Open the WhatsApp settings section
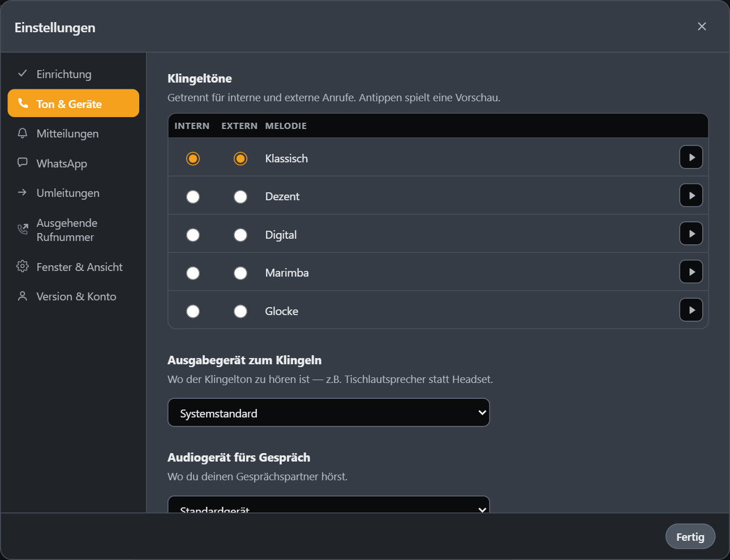This screenshot has width=730, height=560. coord(74,163)
